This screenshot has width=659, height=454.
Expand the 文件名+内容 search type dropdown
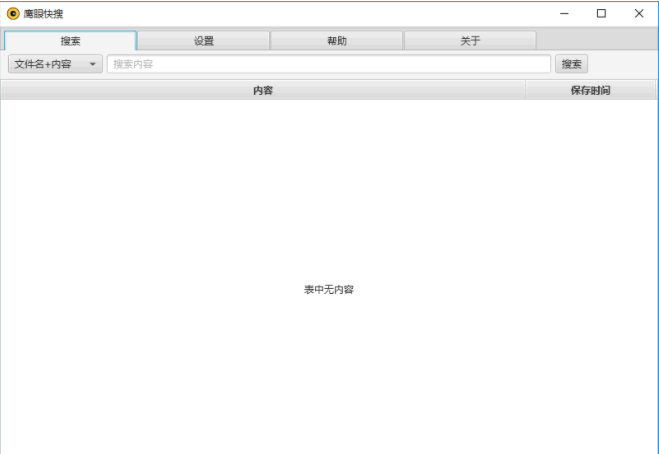(x=55, y=64)
